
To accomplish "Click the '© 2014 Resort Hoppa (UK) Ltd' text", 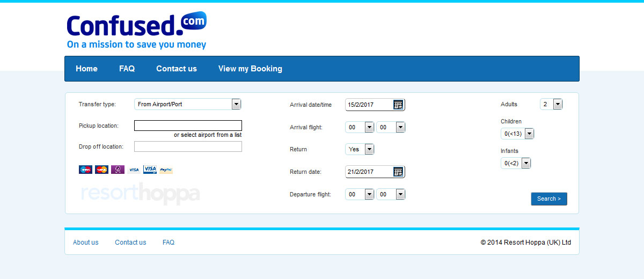I will click(x=526, y=243).
